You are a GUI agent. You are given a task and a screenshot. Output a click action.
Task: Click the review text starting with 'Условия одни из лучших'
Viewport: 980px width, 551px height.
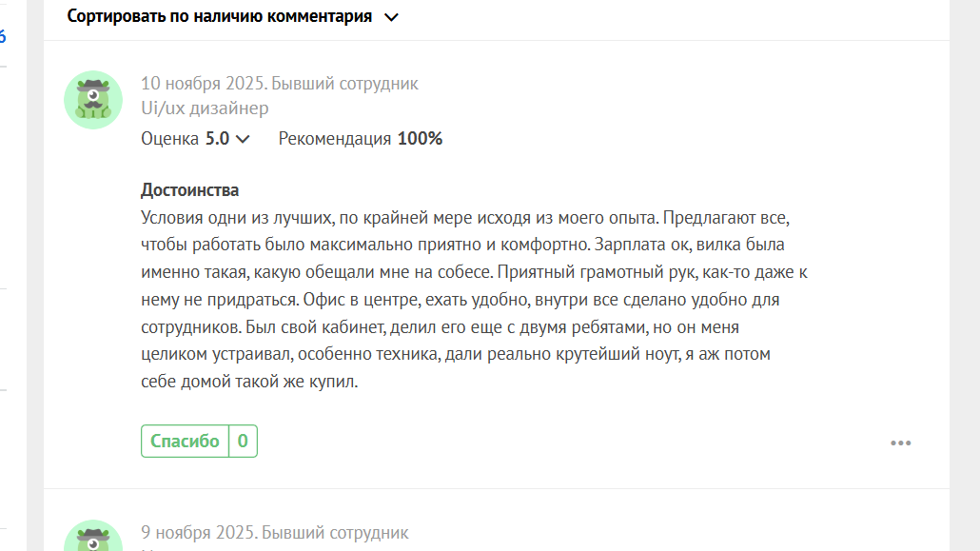(474, 300)
